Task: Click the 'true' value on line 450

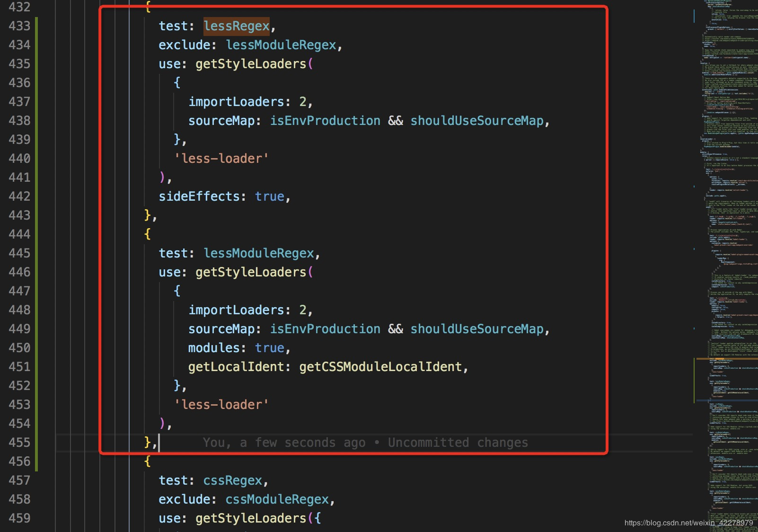Action: [270, 348]
